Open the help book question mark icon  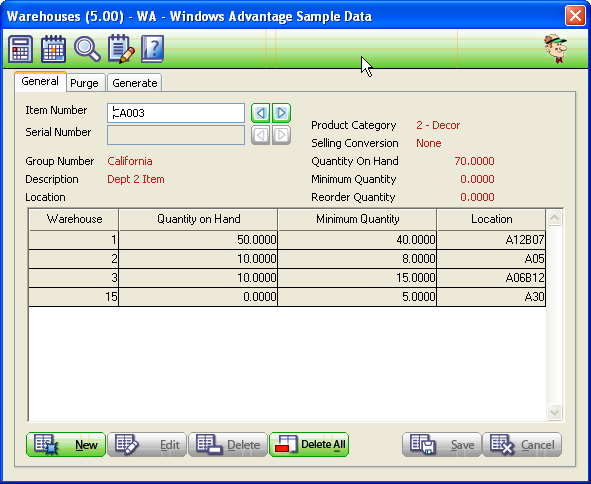[x=152, y=49]
